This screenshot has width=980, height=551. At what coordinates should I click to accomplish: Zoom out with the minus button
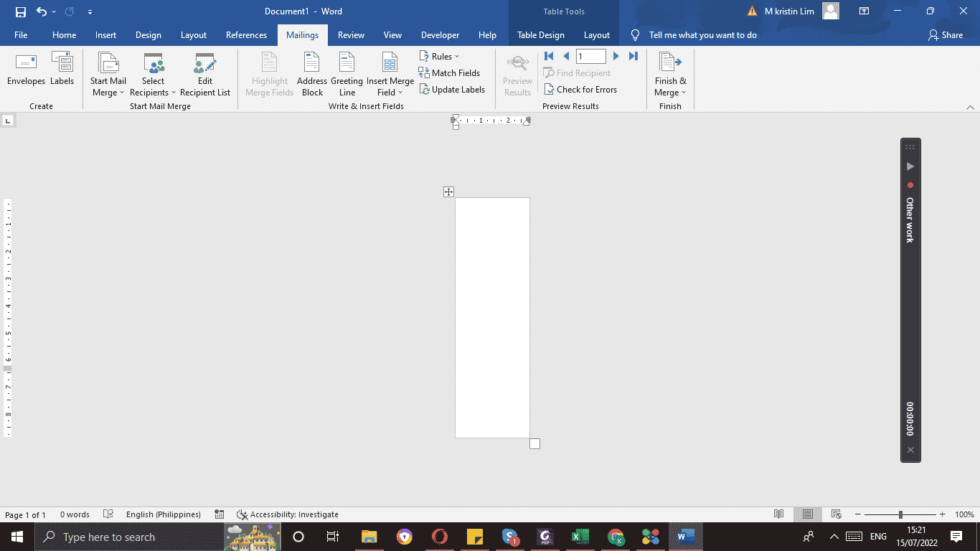(x=857, y=514)
